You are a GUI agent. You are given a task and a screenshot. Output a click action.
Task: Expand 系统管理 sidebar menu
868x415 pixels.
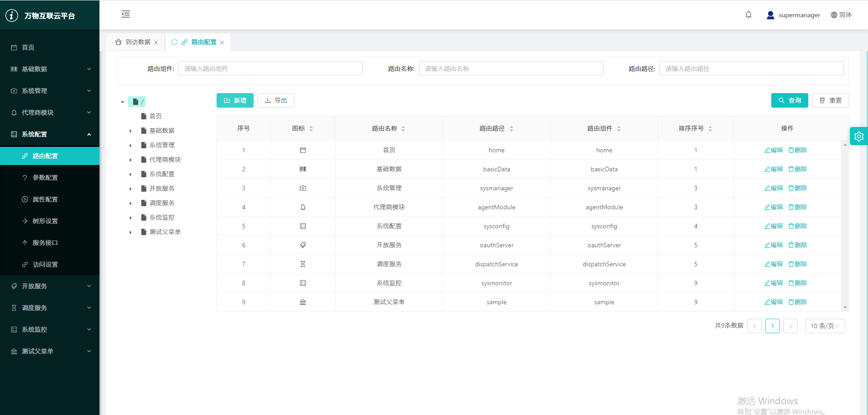coord(50,91)
